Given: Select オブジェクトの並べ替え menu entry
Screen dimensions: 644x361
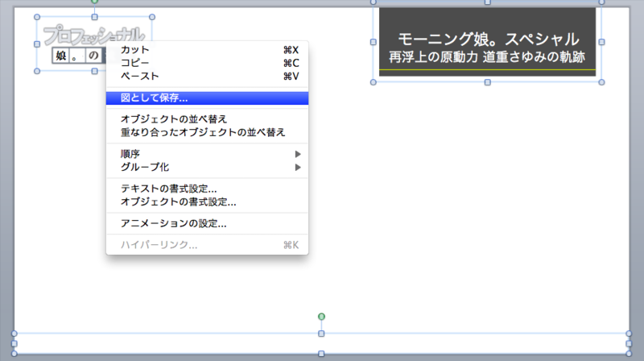Looking at the screenshot, I should 207,119.
